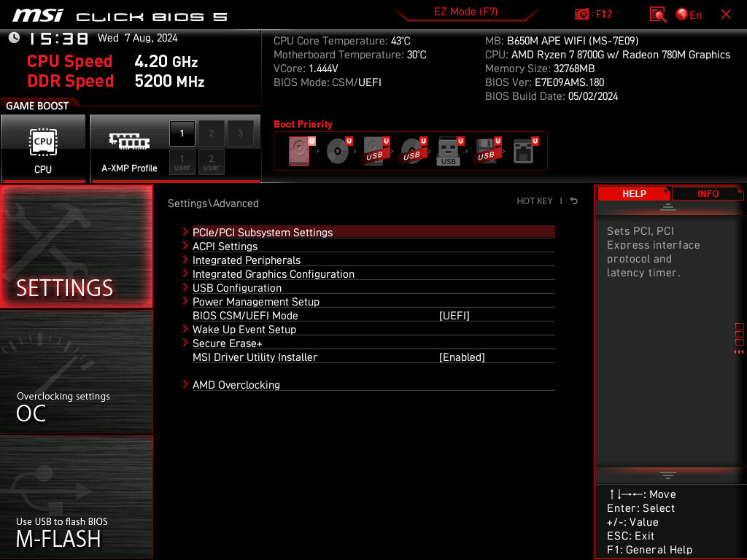Select user profile 2
The height and width of the screenshot is (560, 747).
point(211,163)
